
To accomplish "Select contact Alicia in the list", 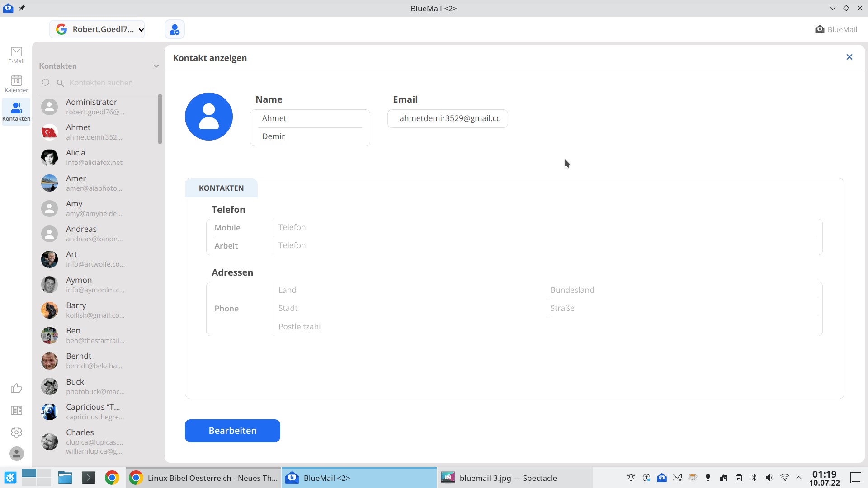I will [x=98, y=158].
